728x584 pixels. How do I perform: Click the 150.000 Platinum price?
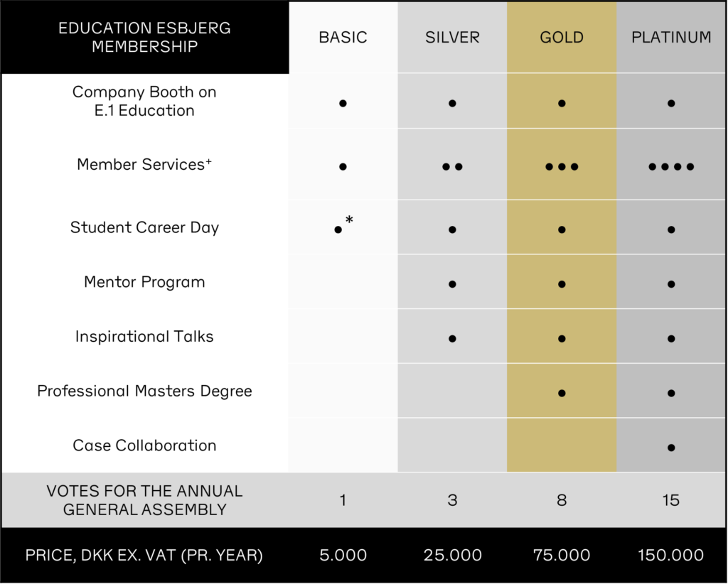[x=671, y=555]
